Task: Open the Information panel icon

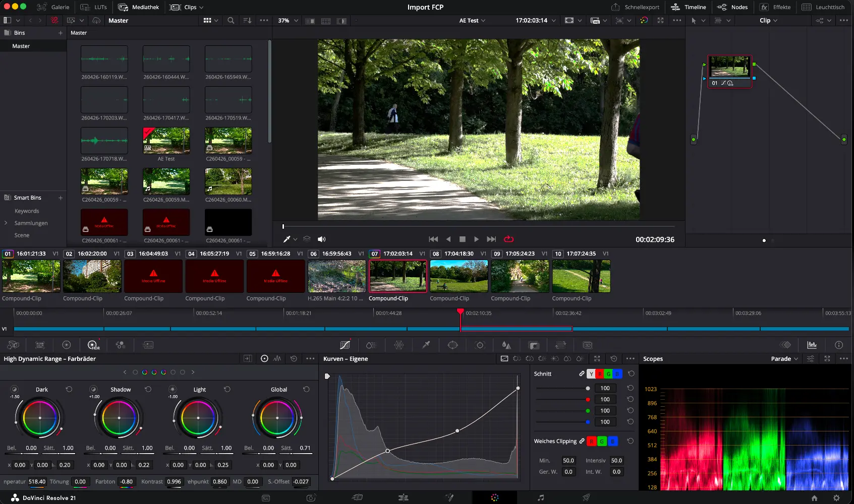Action: [839, 345]
